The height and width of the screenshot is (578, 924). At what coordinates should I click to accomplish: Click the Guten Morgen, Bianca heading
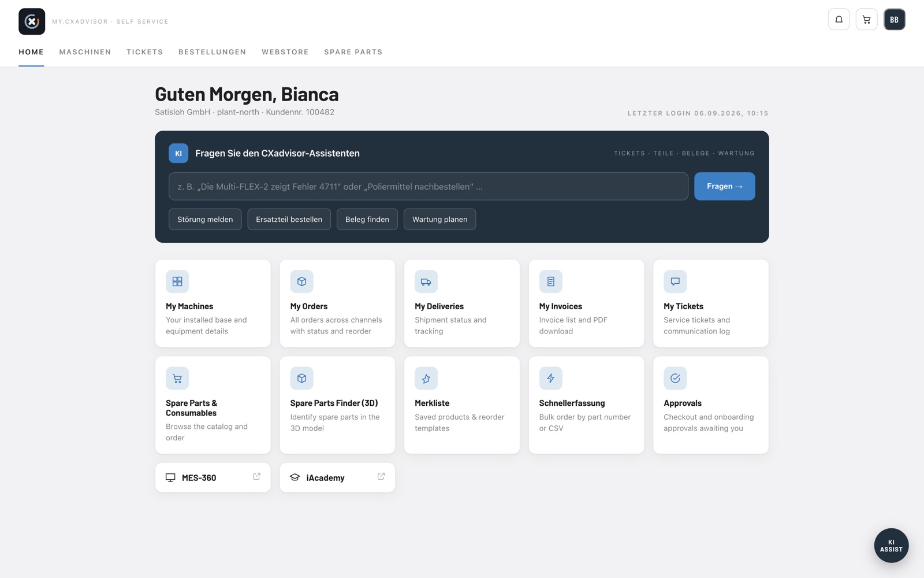247,94
